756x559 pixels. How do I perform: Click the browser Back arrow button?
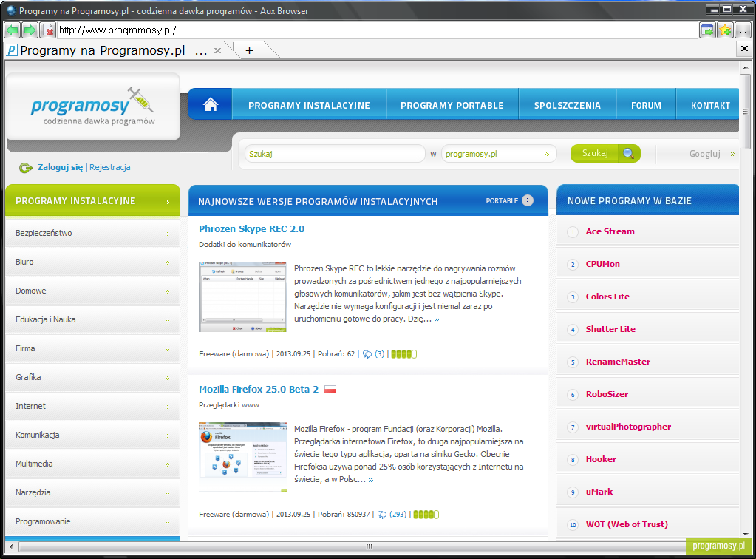[x=13, y=30]
